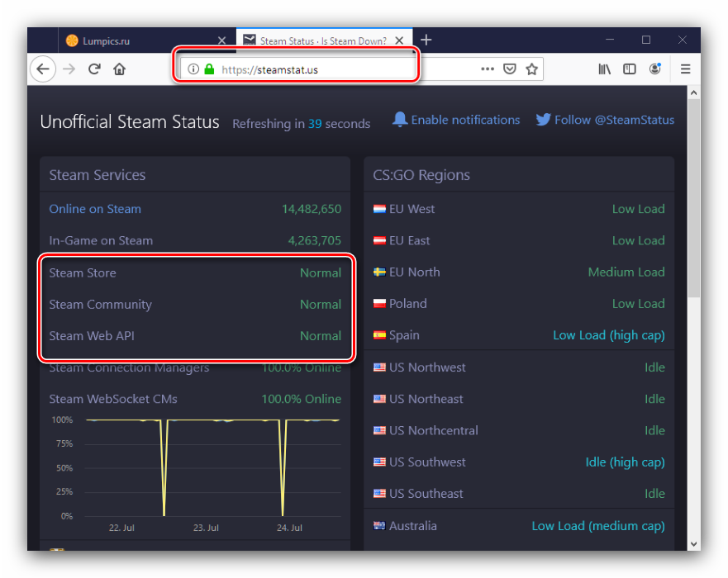Open the Library icon in the toolbar
This screenshot has width=728, height=578.
pos(605,69)
